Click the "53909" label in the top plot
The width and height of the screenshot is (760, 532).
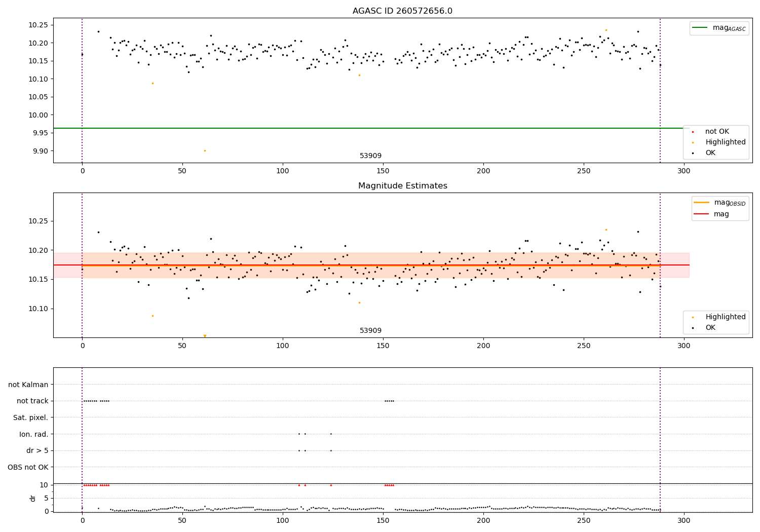370,156
